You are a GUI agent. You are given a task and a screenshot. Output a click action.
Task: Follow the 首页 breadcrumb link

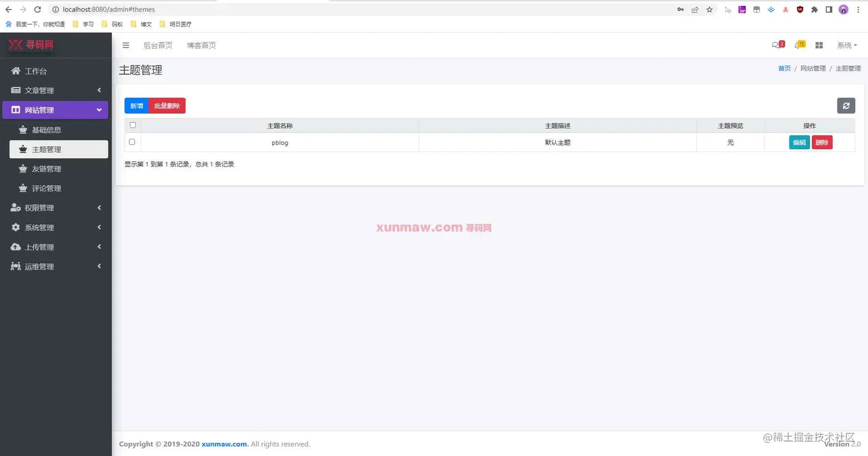tap(784, 68)
